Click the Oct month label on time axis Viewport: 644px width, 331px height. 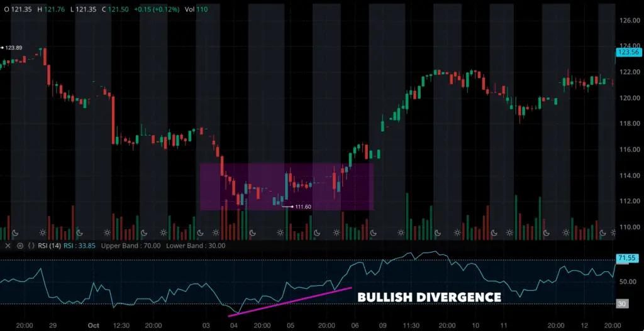pos(94,325)
